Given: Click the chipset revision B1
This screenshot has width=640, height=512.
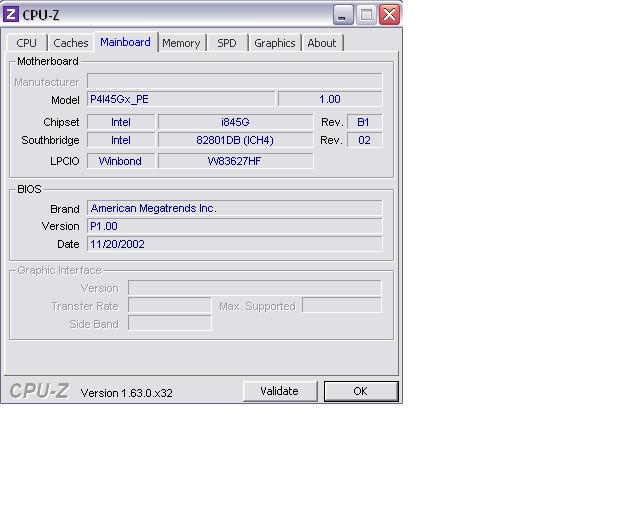Looking at the screenshot, I should tap(364, 122).
